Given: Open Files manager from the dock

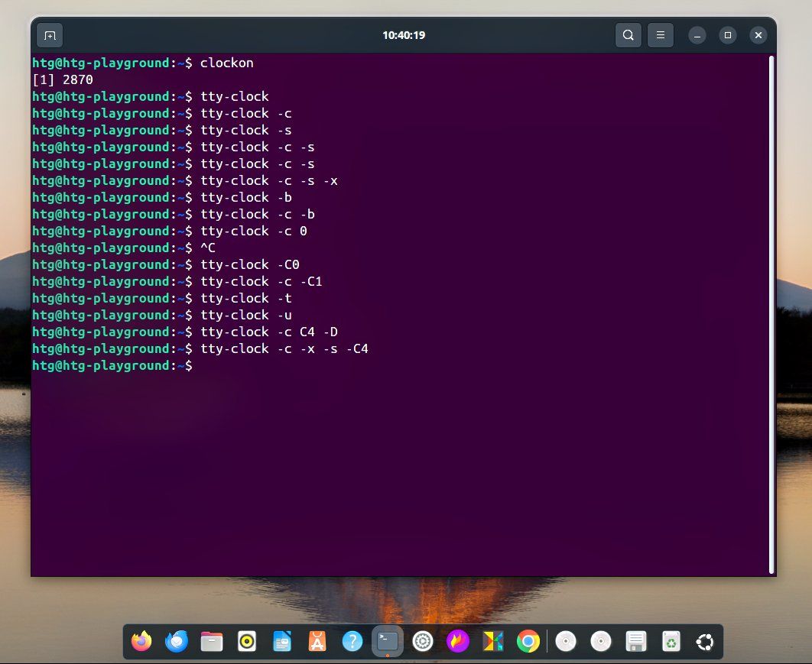Looking at the screenshot, I should coord(212,642).
